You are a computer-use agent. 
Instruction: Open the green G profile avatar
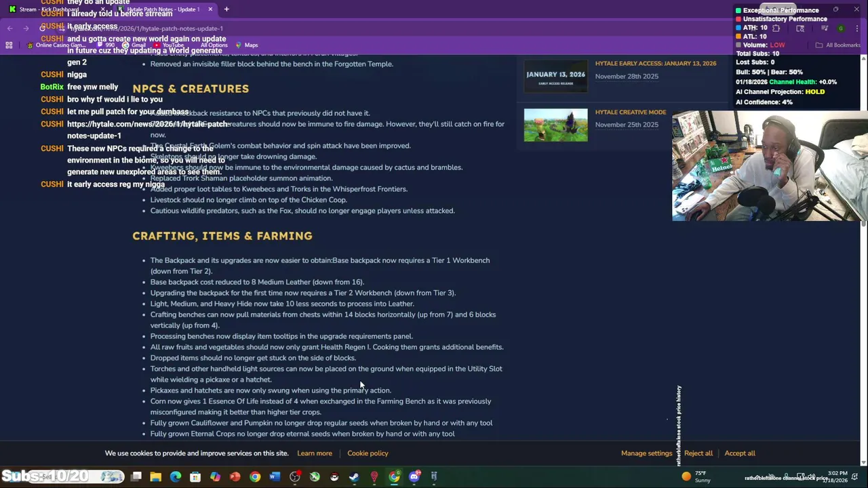(x=841, y=28)
